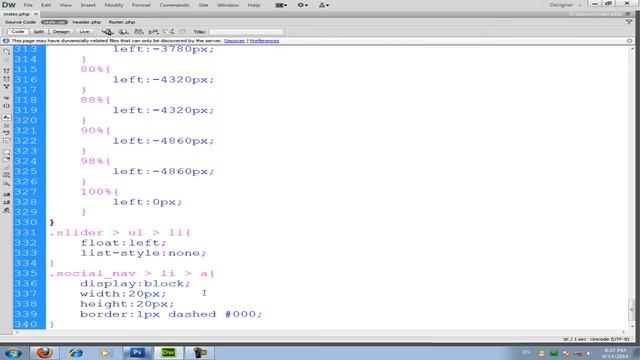
Task: Switch to Split view
Action: click(x=38, y=31)
